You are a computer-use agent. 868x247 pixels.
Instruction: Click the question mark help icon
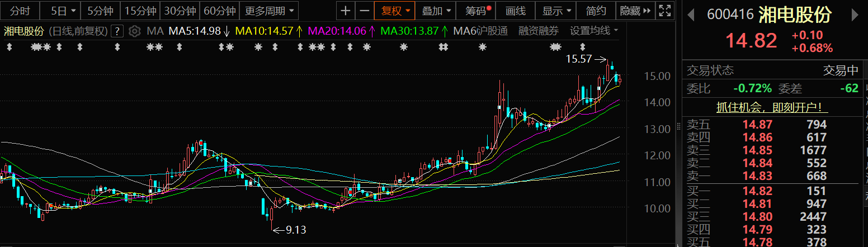point(117,31)
